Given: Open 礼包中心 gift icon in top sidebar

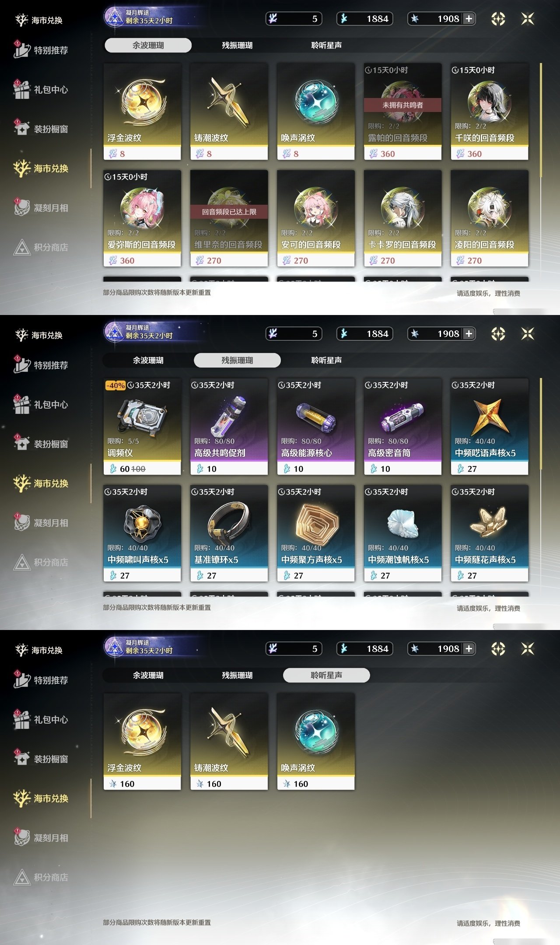Looking at the screenshot, I should pyautogui.click(x=21, y=89).
